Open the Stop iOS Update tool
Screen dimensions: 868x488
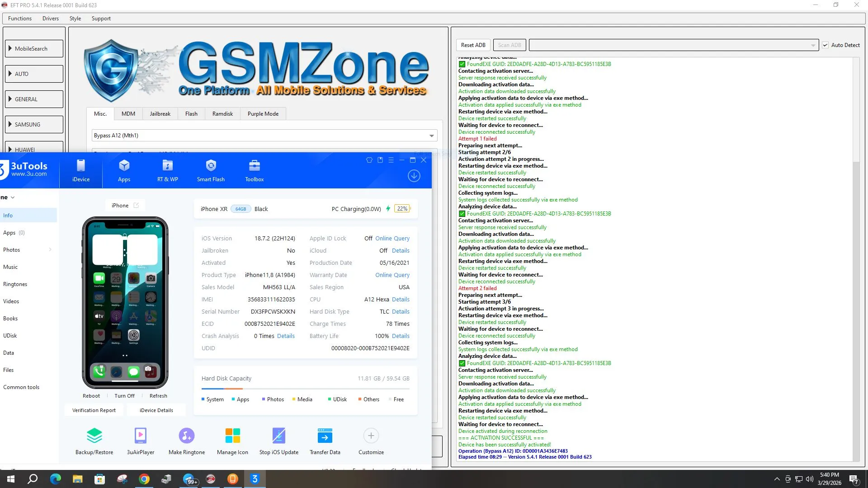[279, 436]
